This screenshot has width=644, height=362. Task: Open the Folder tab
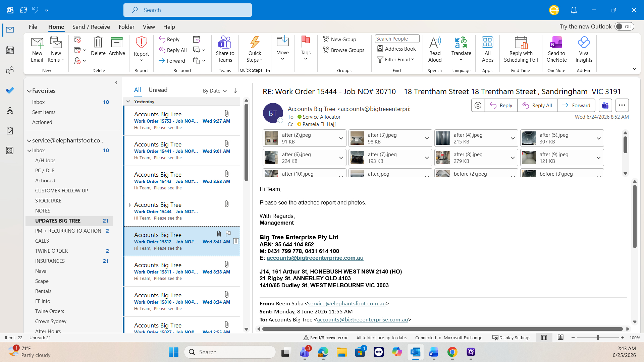point(126,27)
